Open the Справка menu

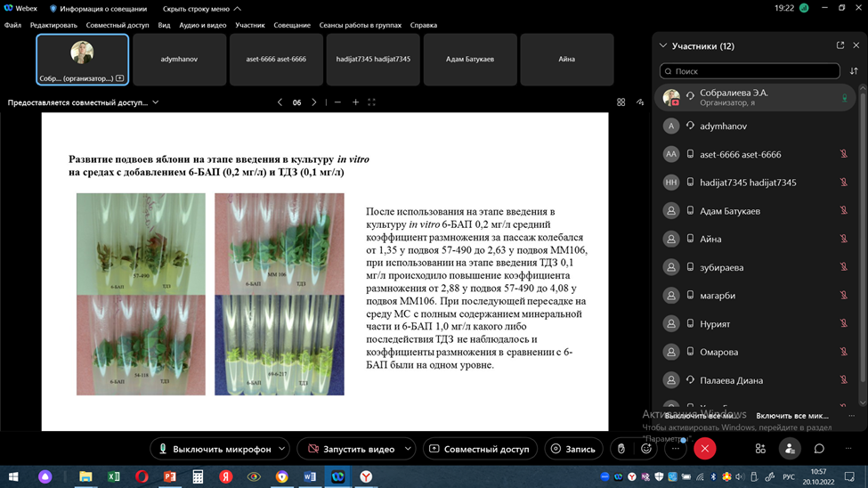click(424, 25)
